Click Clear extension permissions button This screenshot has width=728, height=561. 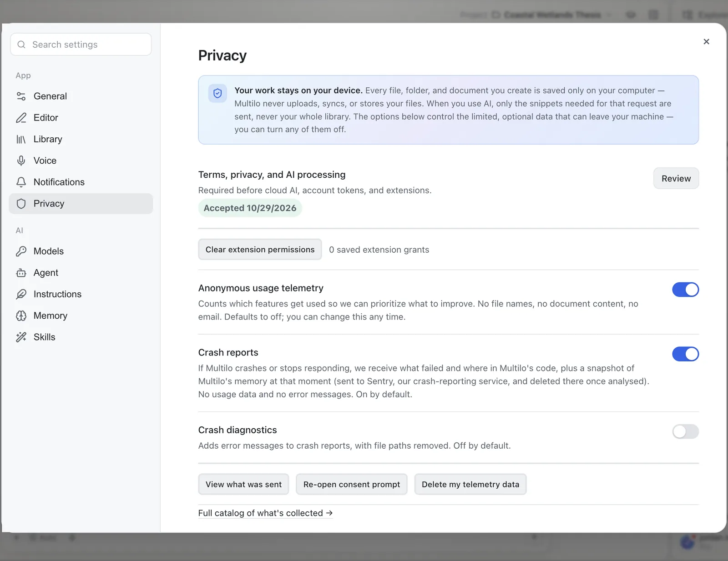(x=260, y=250)
